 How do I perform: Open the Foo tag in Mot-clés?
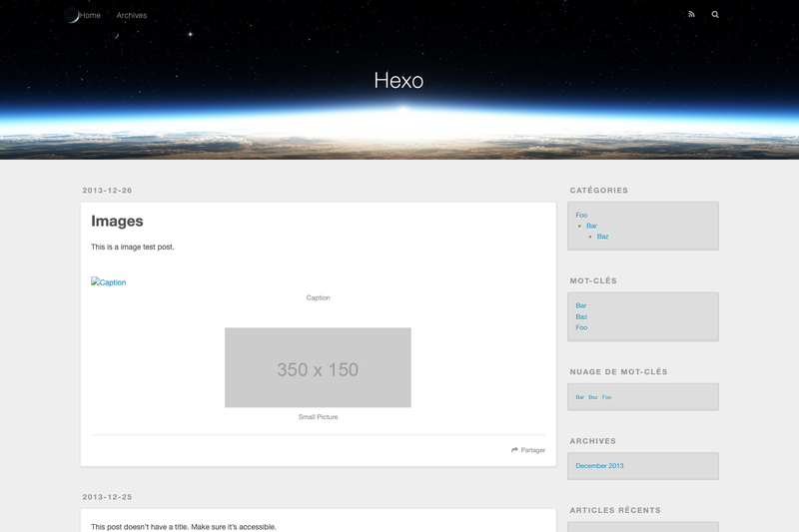click(581, 327)
